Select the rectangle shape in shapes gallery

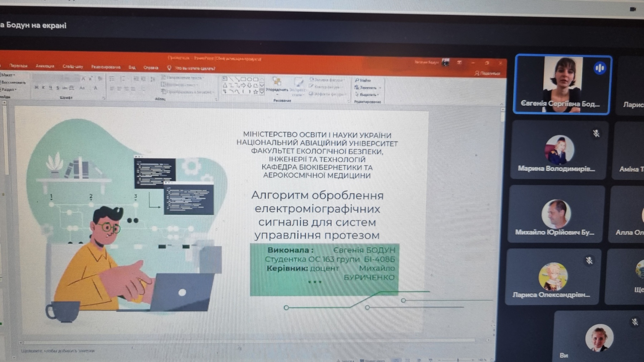(243, 79)
